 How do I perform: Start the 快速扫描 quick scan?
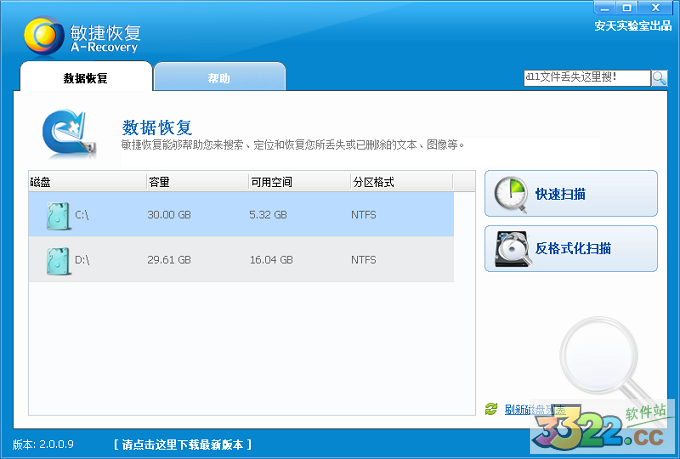click(571, 194)
